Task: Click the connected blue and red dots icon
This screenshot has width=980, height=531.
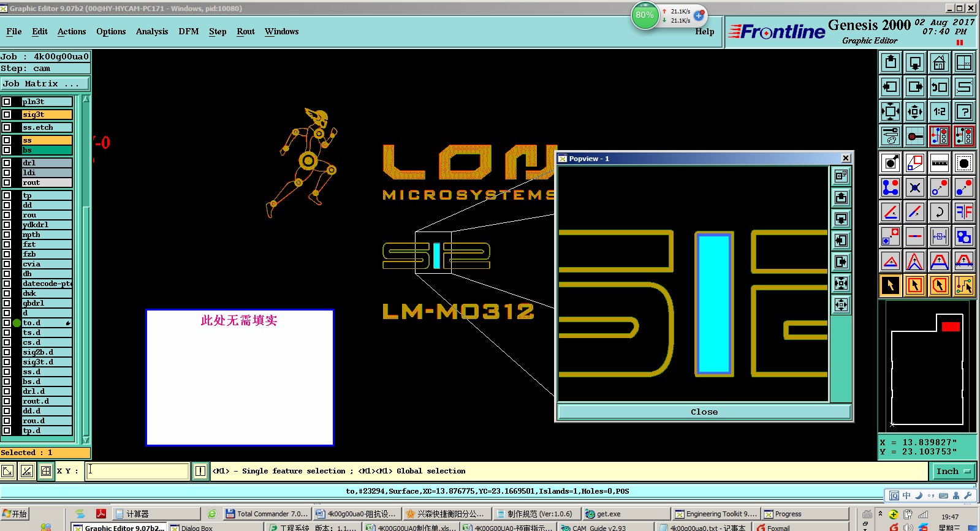Action: (891, 187)
